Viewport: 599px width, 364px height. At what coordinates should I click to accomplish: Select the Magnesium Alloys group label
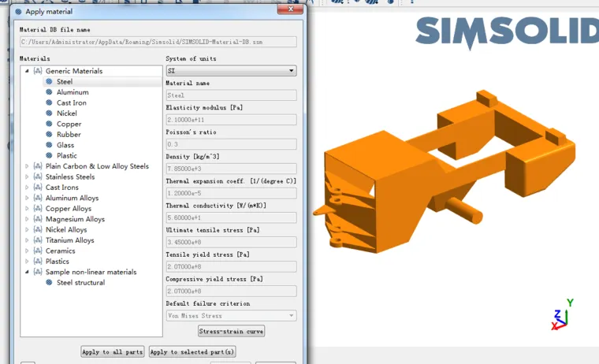75,219
